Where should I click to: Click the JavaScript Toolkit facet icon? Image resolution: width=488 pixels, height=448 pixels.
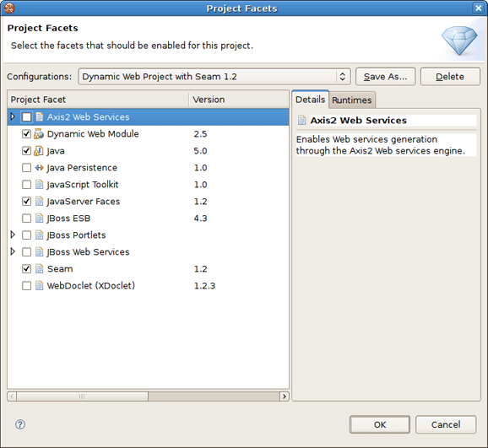coord(39,185)
